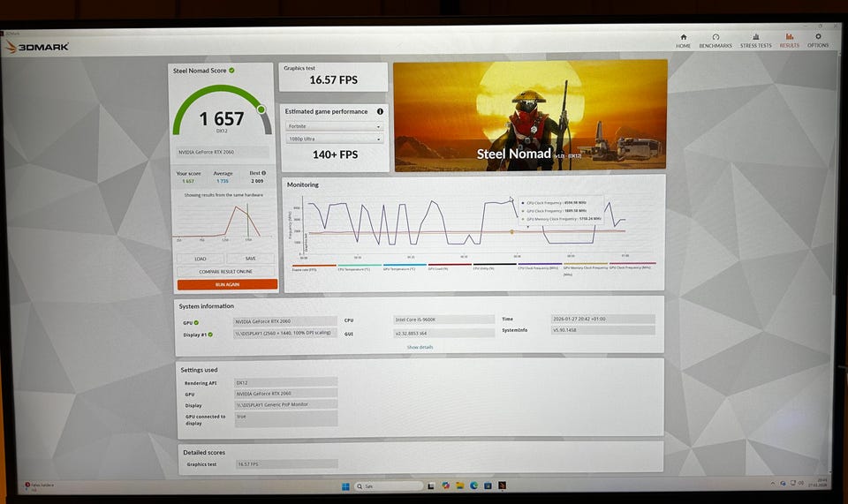
Task: Click the 16.57 FPS Graphics test value
Action: [333, 80]
